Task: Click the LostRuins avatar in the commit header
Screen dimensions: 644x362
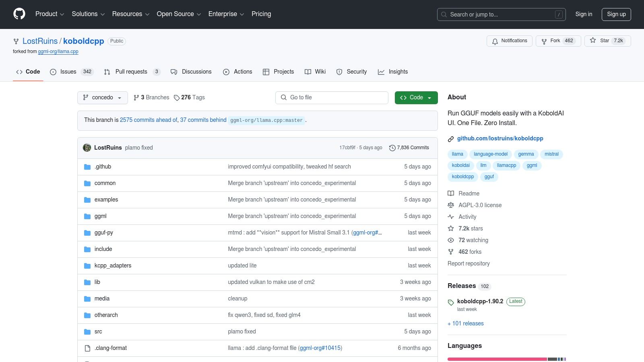Action: 87,148
